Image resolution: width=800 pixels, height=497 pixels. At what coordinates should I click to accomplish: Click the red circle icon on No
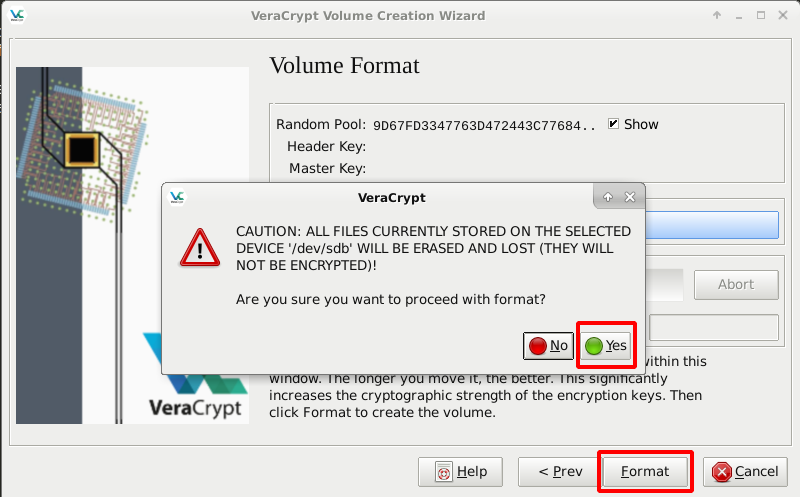538,346
